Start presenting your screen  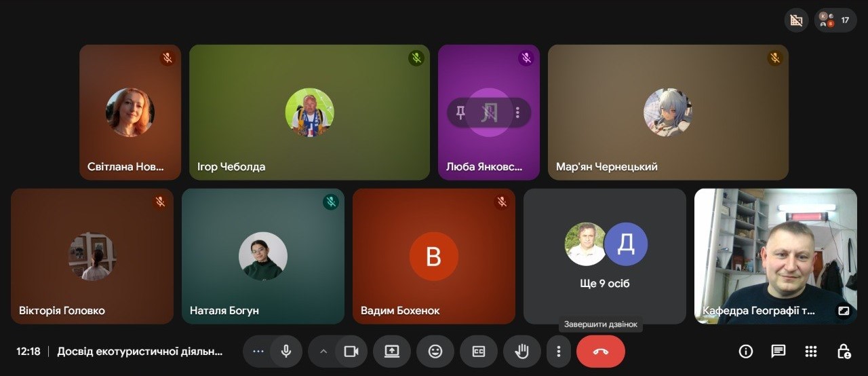pos(392,351)
